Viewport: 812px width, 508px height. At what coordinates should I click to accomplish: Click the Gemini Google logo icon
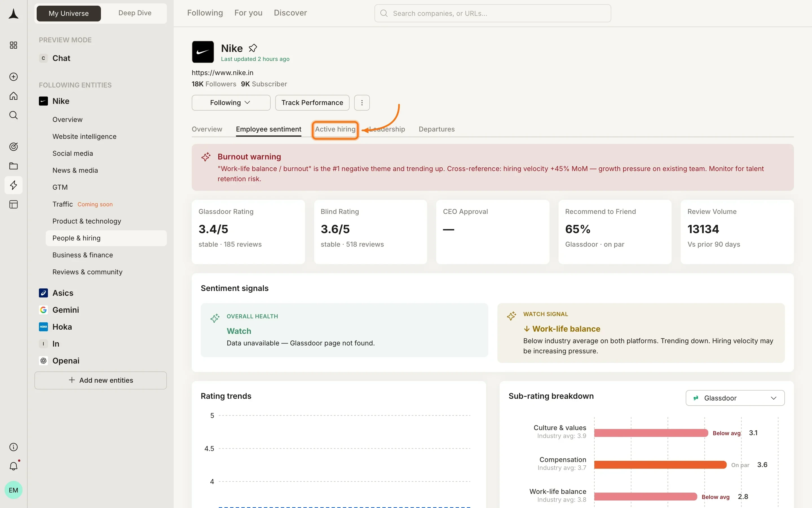click(x=43, y=310)
